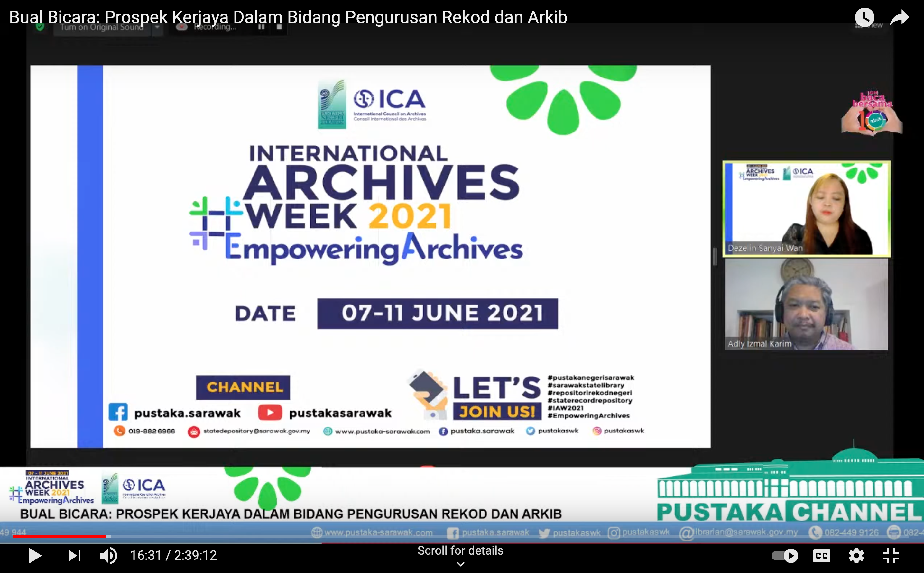924x573 pixels.
Task: Click the 16:31 / 2:39:12 time display
Action: pyautogui.click(x=174, y=556)
